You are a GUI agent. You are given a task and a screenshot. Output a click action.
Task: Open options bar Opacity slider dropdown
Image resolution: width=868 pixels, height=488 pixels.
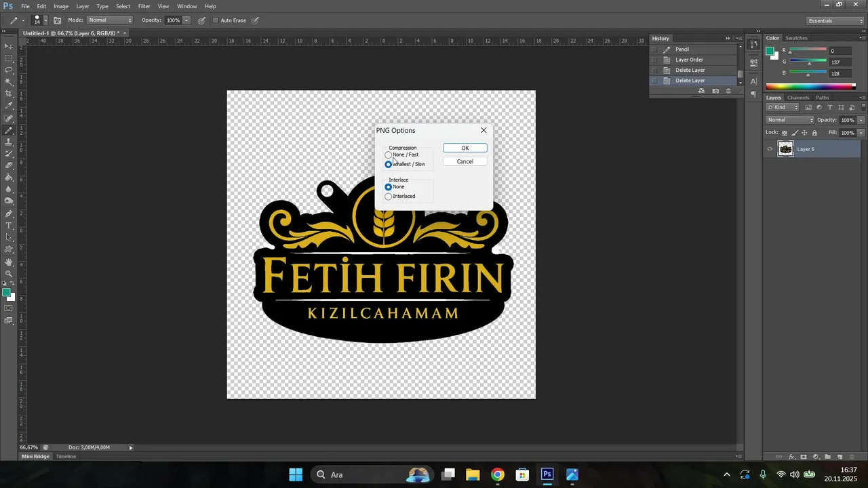coord(186,20)
